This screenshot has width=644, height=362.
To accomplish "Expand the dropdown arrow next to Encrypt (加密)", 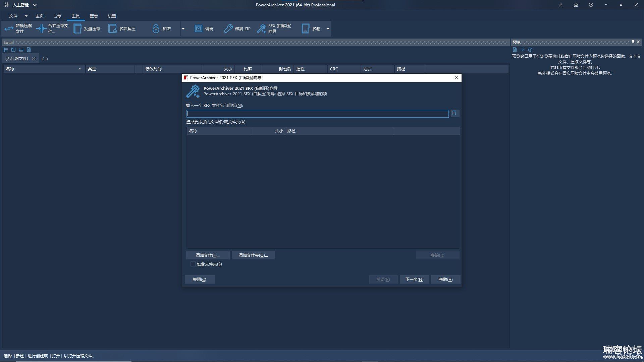I will point(183,29).
